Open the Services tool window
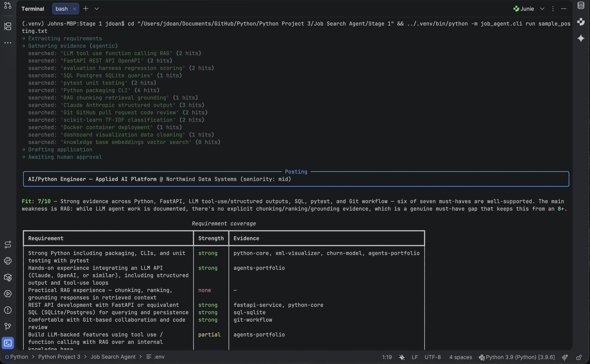 (8, 294)
